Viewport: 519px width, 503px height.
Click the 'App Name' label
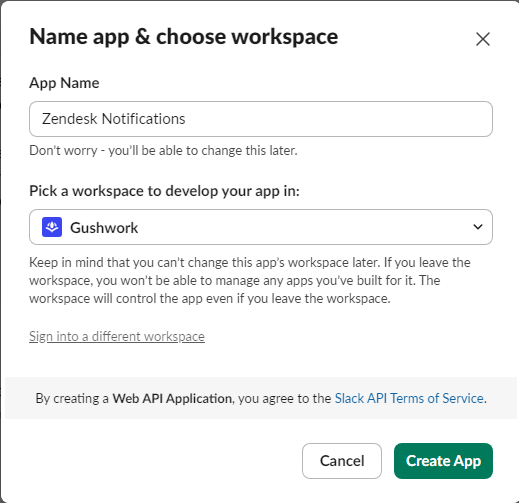click(64, 83)
